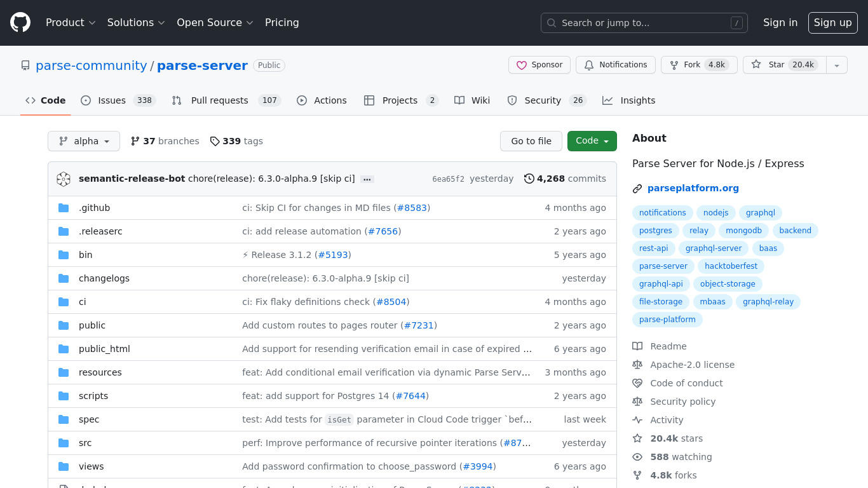This screenshot has width=868, height=488.
Task: Click the Code of conduct heart icon
Action: coord(637,383)
